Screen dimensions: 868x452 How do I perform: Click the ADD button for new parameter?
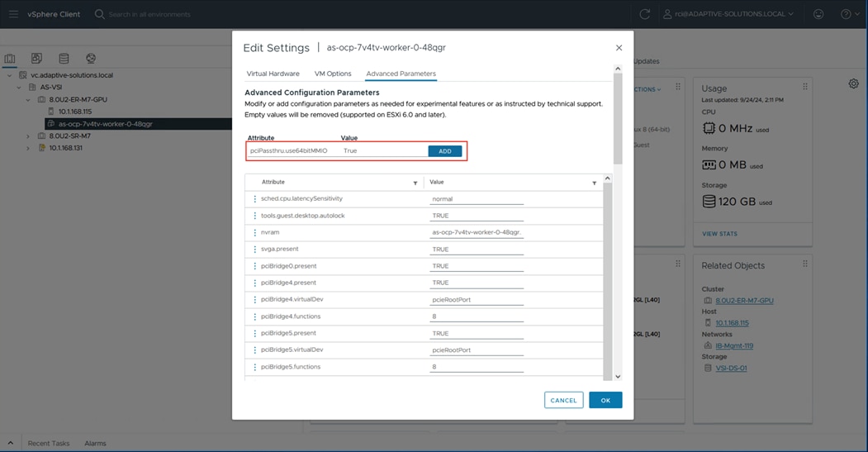tap(444, 151)
